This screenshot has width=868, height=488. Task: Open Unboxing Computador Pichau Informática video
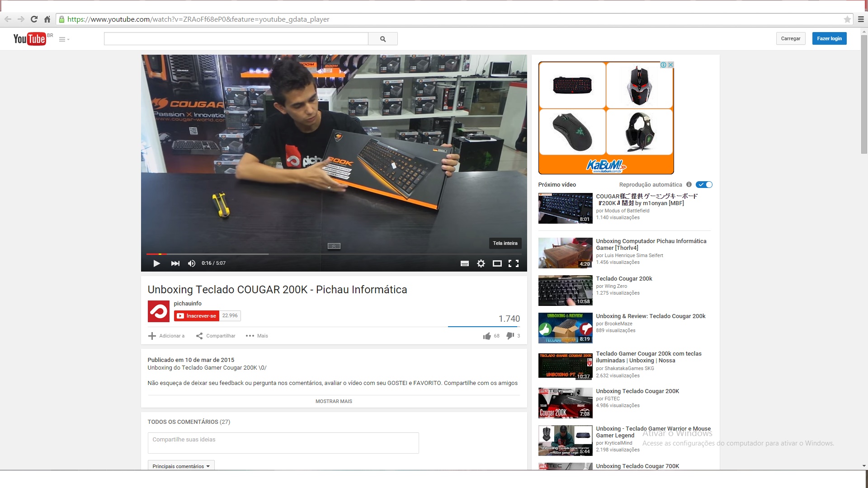coord(651,244)
